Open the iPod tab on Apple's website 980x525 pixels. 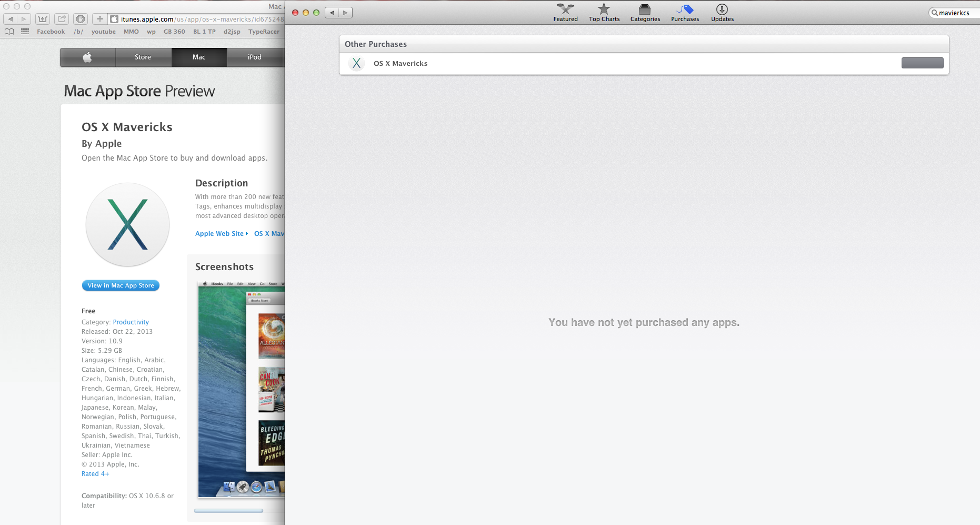coord(255,57)
